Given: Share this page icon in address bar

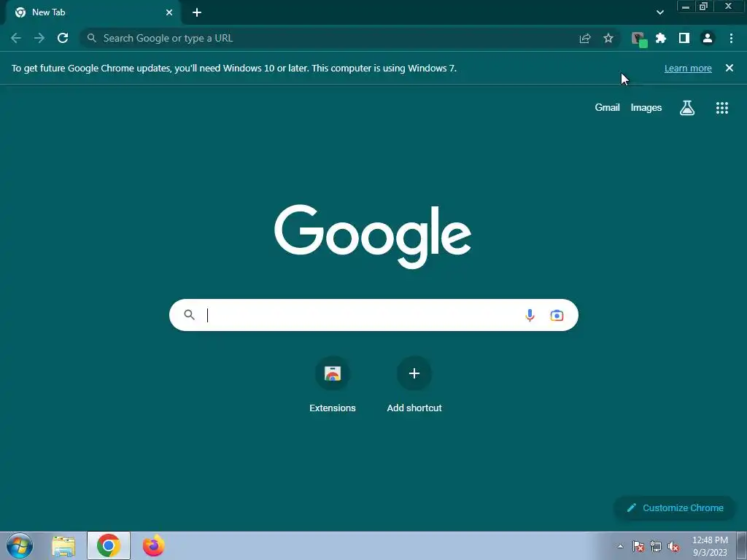Looking at the screenshot, I should (585, 39).
